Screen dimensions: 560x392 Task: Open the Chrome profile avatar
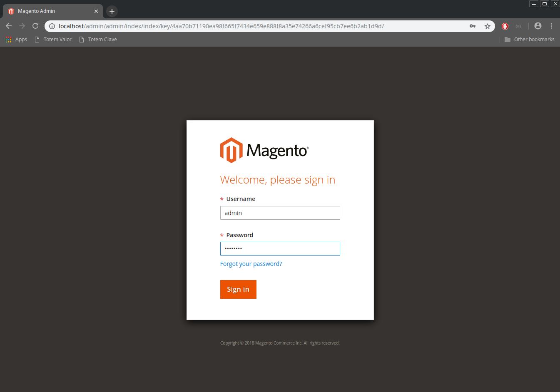click(x=538, y=26)
